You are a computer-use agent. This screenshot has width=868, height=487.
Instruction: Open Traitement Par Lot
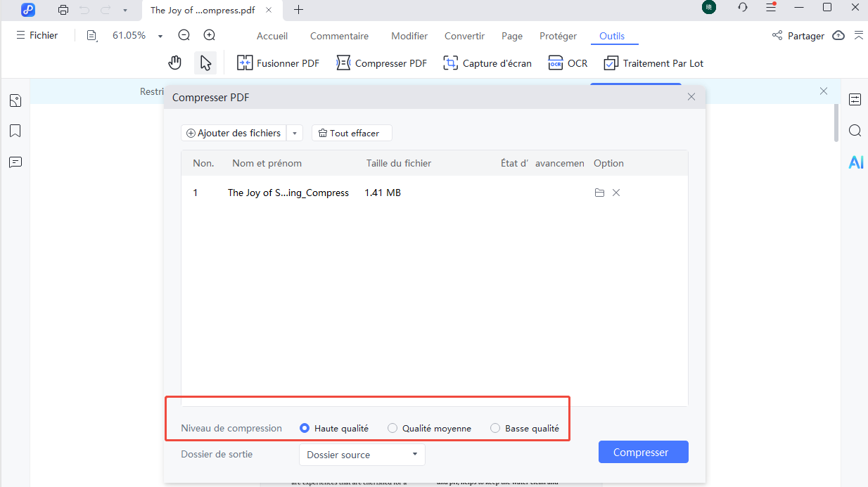653,63
